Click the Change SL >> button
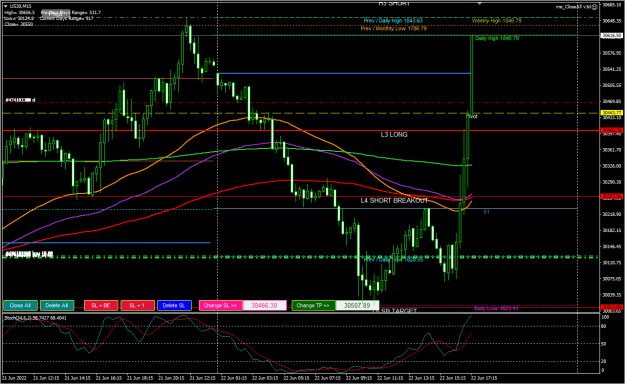Image resolution: width=625 pixels, height=384 pixels. click(x=220, y=305)
